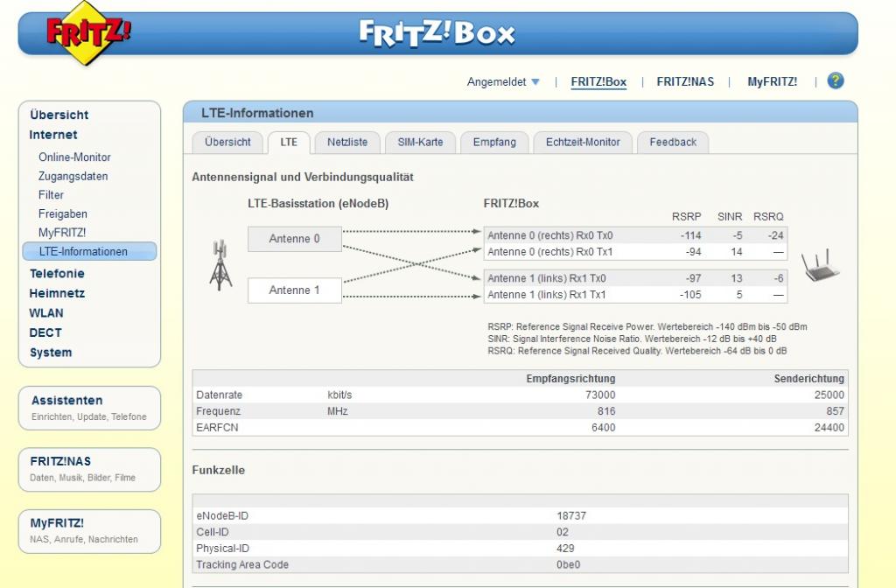Open the MyFRITZ! sidebar panel
The width and height of the screenshot is (896, 588).
(89, 531)
